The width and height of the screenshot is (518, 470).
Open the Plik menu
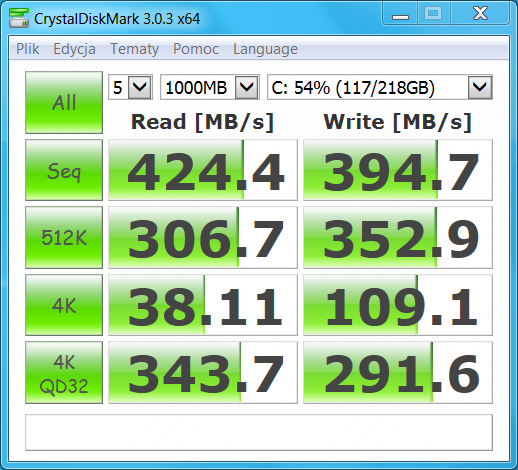pos(27,49)
